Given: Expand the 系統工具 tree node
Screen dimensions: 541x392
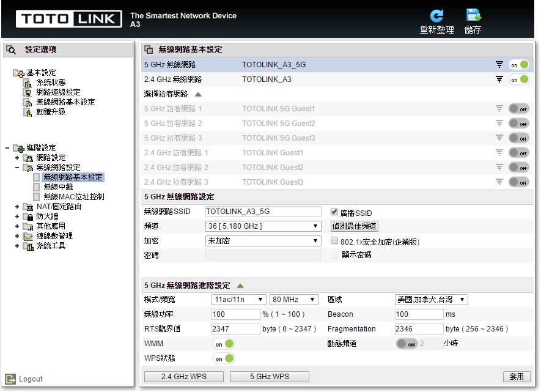Looking at the screenshot, I should pyautogui.click(x=17, y=246).
